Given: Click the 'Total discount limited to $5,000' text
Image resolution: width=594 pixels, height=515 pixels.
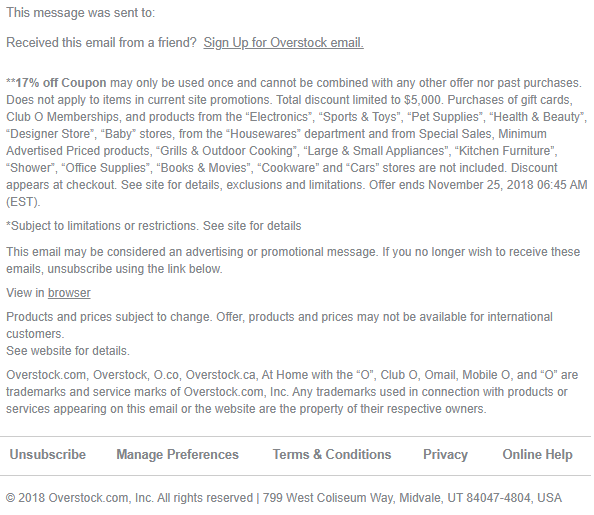Looking at the screenshot, I should tap(360, 100).
